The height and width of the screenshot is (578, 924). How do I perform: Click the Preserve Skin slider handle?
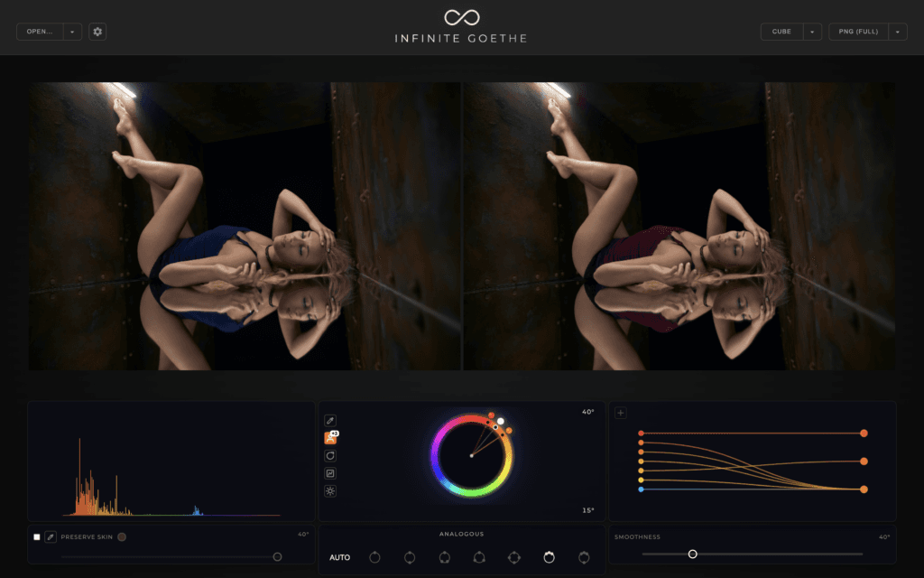point(277,556)
